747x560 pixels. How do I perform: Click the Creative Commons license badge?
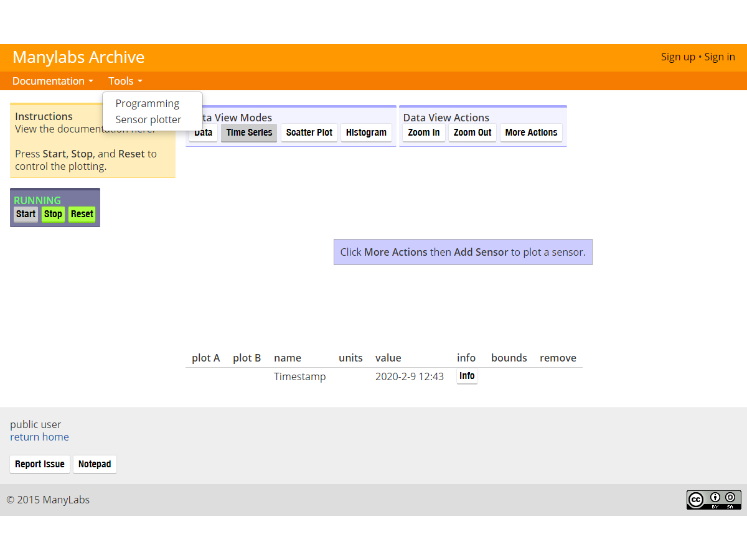point(713,500)
